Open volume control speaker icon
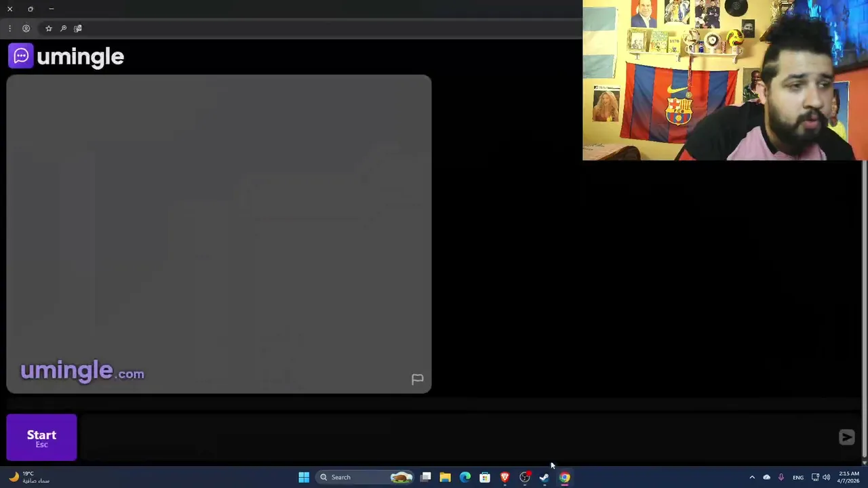This screenshot has height=488, width=868. point(826,477)
